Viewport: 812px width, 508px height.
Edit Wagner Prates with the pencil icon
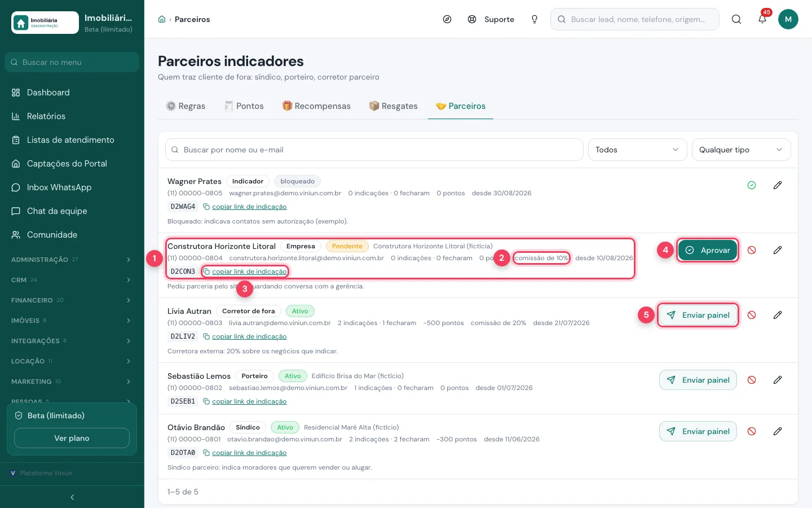(x=778, y=185)
